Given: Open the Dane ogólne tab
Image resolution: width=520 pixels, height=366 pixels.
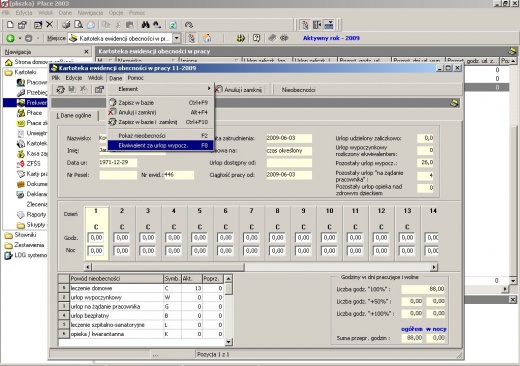Looking at the screenshot, I should (x=74, y=115).
